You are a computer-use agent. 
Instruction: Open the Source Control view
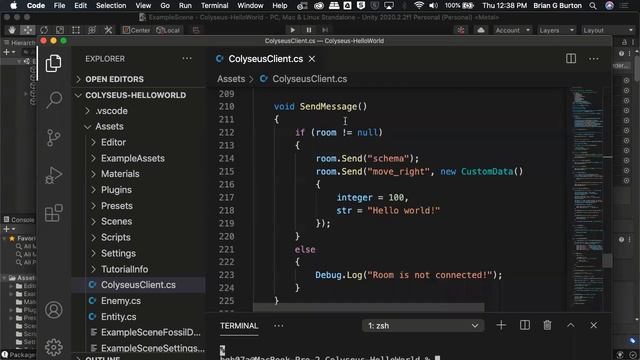point(53,138)
